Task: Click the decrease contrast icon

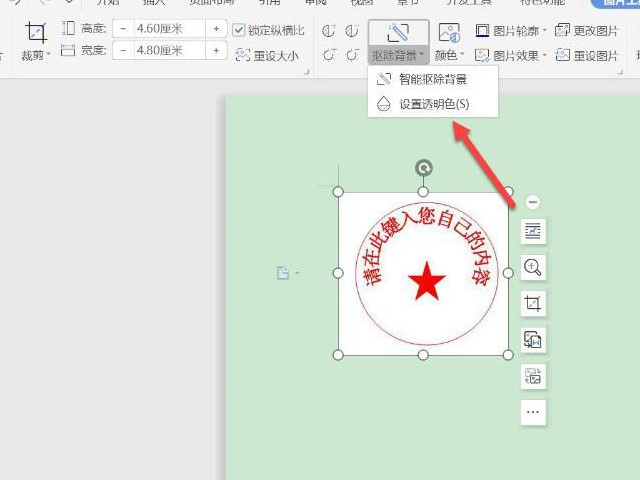Action: tap(352, 31)
